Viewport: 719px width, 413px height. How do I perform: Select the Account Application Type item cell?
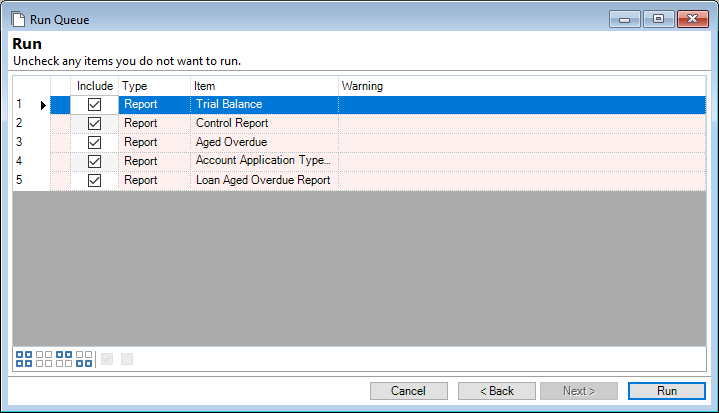pyautogui.click(x=265, y=161)
